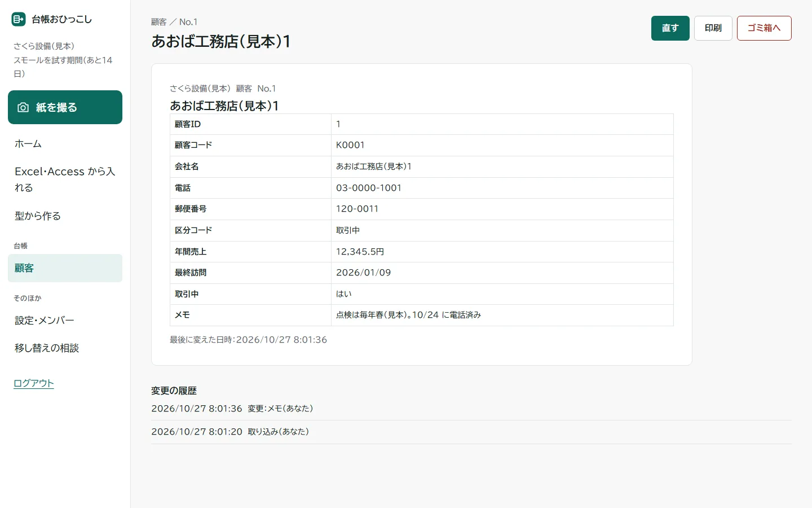812x508 pixels.
Task: Click postal code 120-0011
Action: coord(357,209)
